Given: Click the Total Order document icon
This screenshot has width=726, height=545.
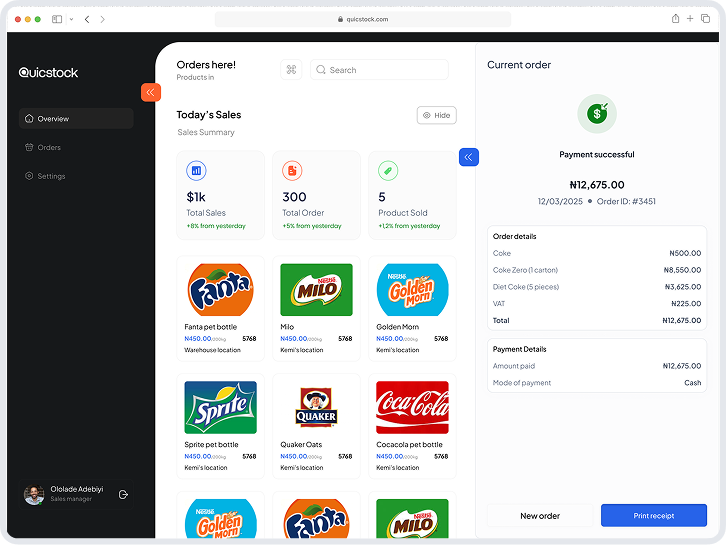Looking at the screenshot, I should (292, 171).
